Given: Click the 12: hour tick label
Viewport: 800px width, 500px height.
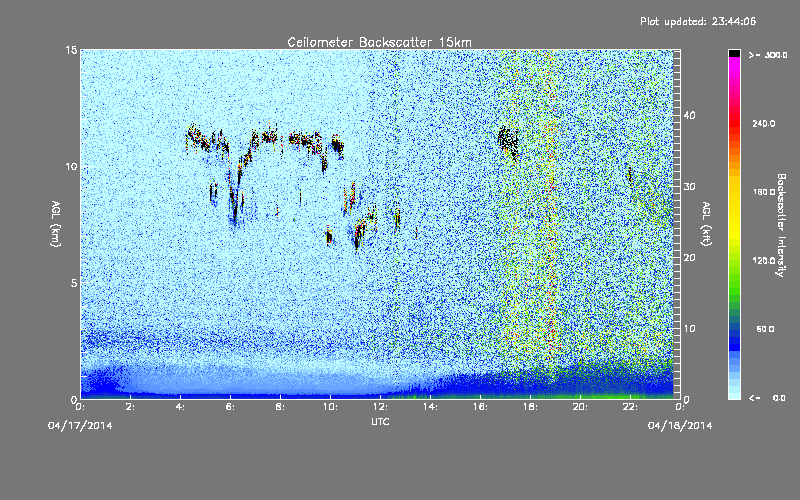Looking at the screenshot, I should 380,407.
